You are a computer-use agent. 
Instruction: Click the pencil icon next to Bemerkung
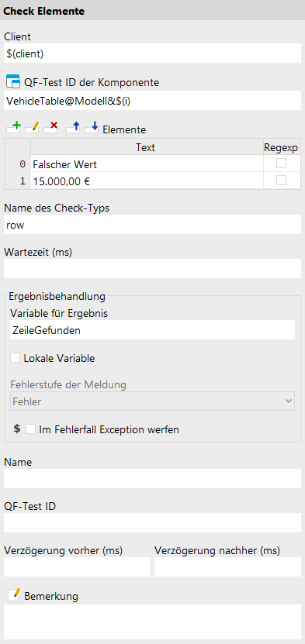(13, 594)
